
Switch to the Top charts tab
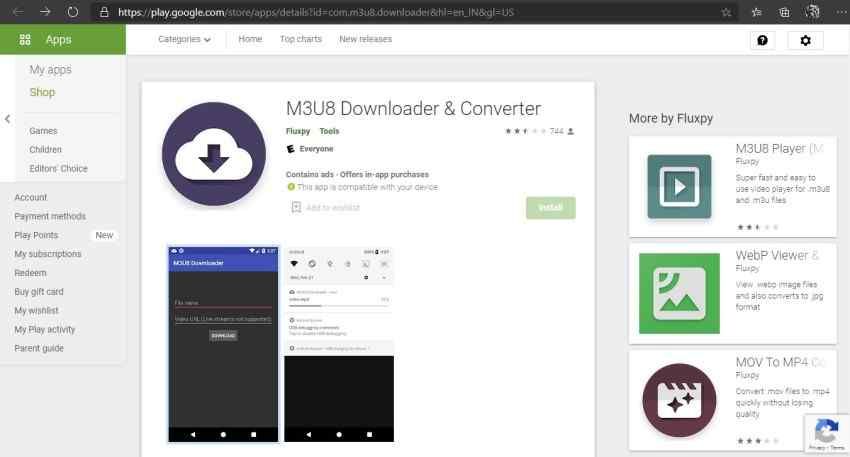point(301,39)
